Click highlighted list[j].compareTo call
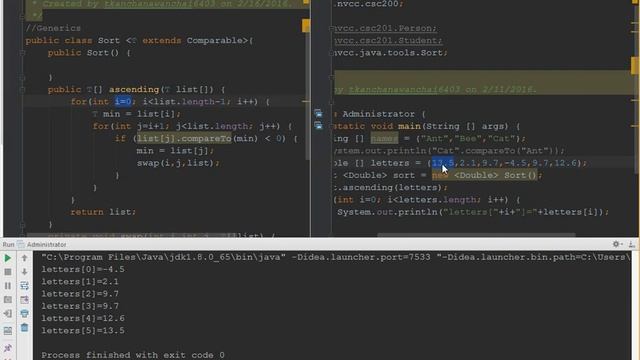This screenshot has width=640, height=360. (184, 138)
